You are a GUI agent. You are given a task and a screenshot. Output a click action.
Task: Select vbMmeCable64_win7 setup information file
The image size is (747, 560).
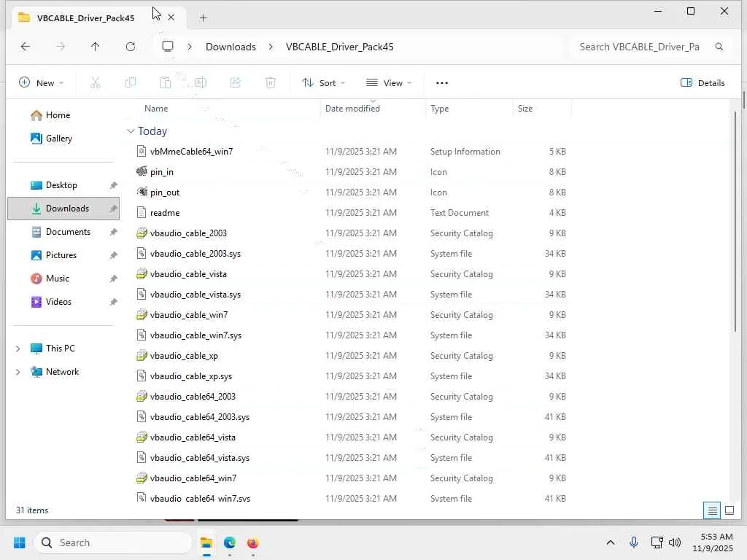(x=192, y=152)
